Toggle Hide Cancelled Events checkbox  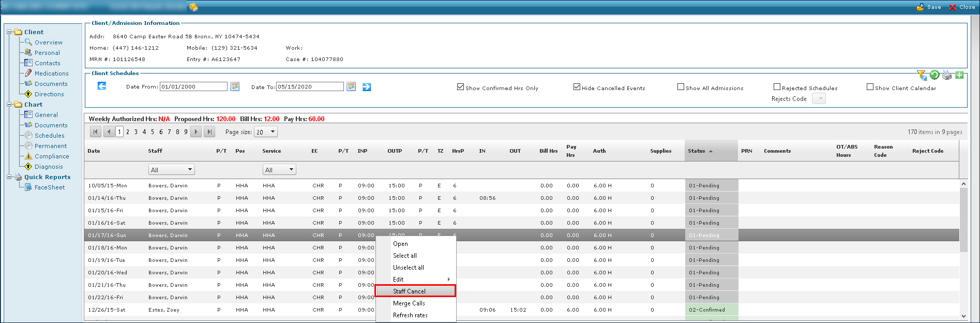pos(577,87)
